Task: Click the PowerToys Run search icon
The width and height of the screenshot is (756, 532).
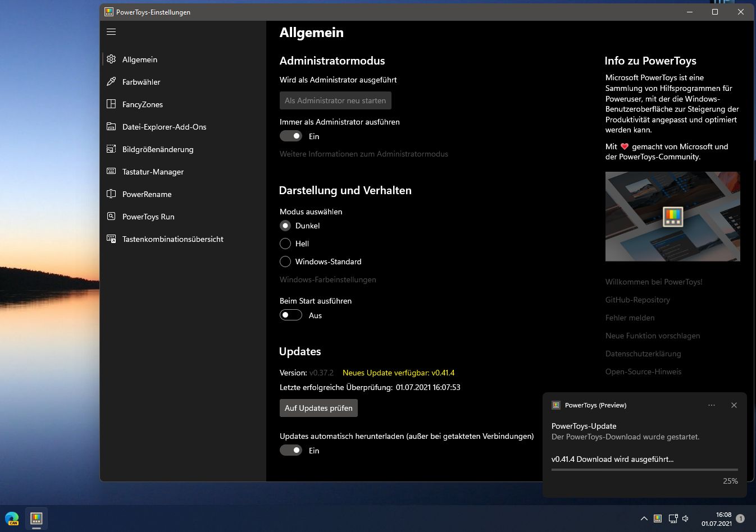Action: [x=111, y=216]
